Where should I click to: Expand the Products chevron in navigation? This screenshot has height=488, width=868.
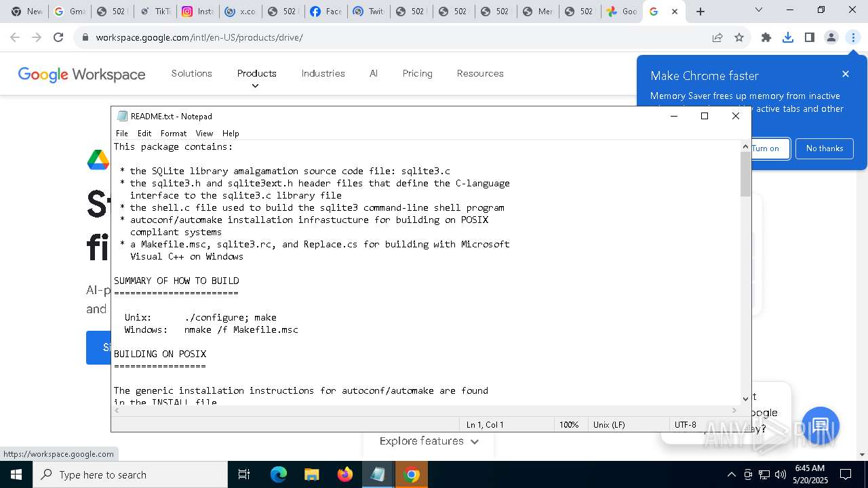pyautogui.click(x=256, y=86)
